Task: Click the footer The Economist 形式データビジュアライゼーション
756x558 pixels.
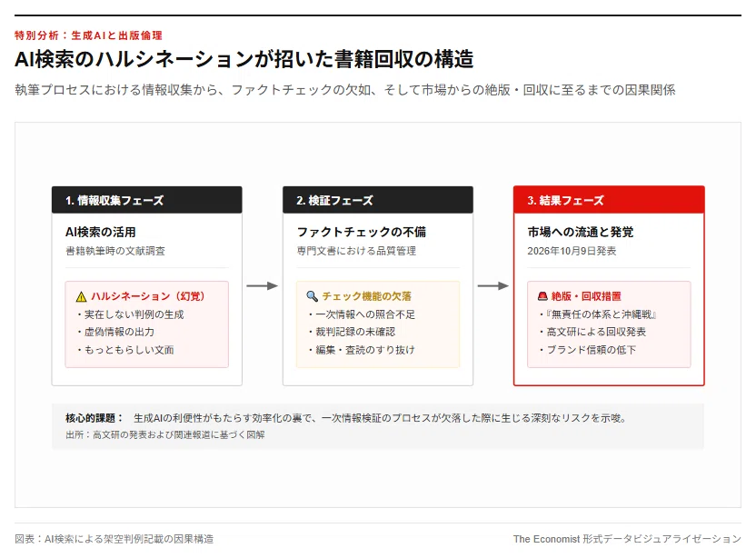Action: pos(627,539)
